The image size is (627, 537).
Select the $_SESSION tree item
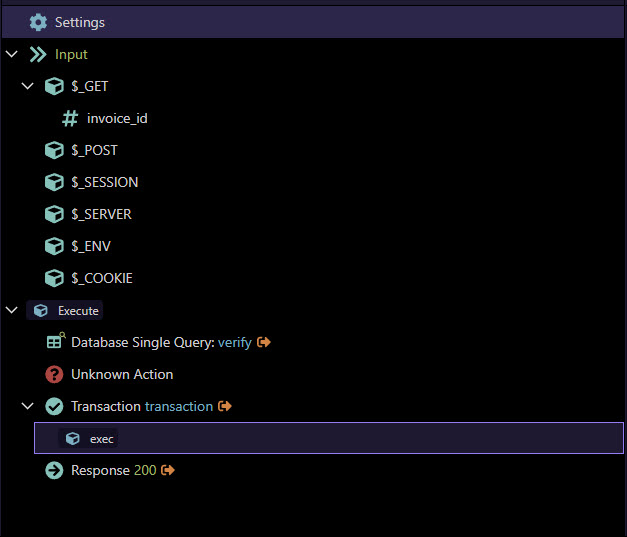[92, 182]
